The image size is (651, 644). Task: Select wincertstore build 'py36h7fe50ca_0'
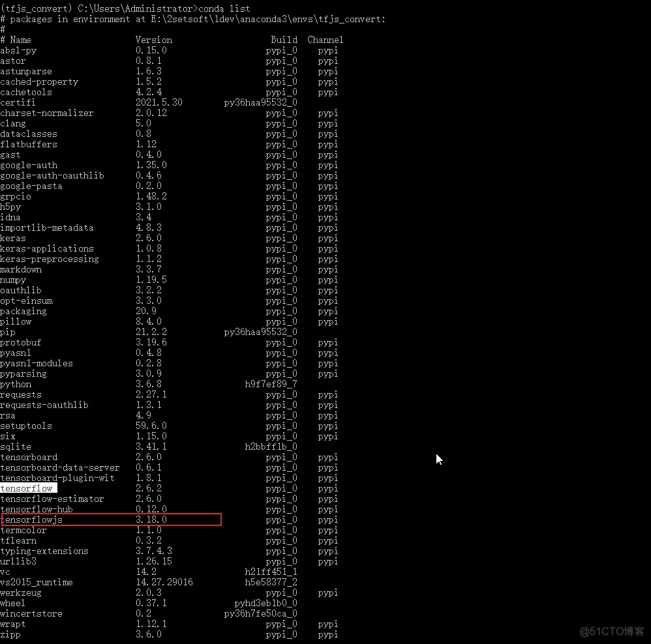tap(261, 614)
